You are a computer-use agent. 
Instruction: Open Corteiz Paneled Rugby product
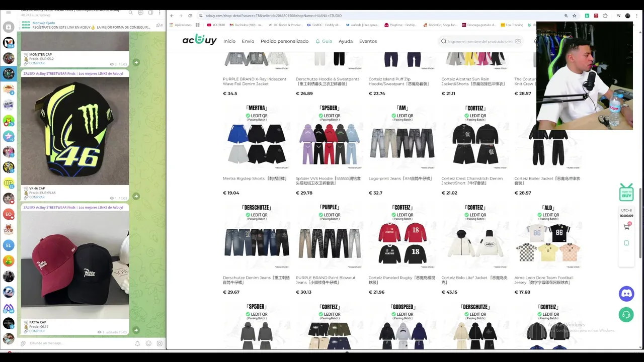[403, 249]
